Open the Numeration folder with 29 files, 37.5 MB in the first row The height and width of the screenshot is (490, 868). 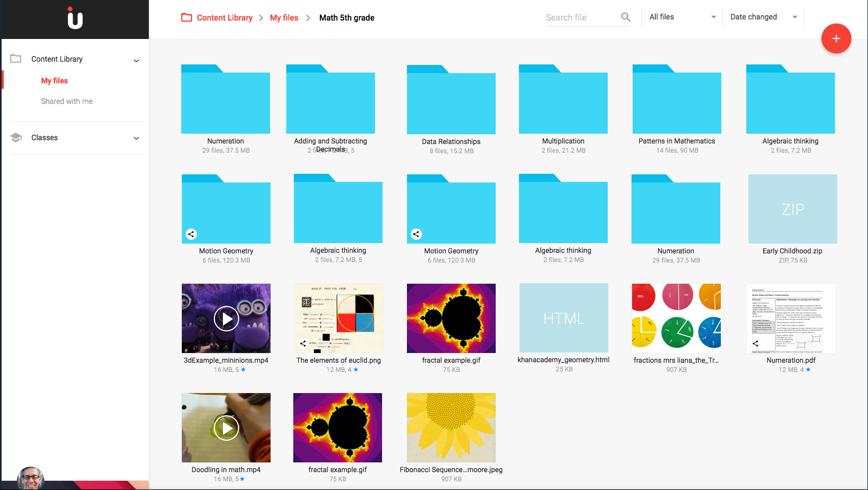[x=226, y=99]
